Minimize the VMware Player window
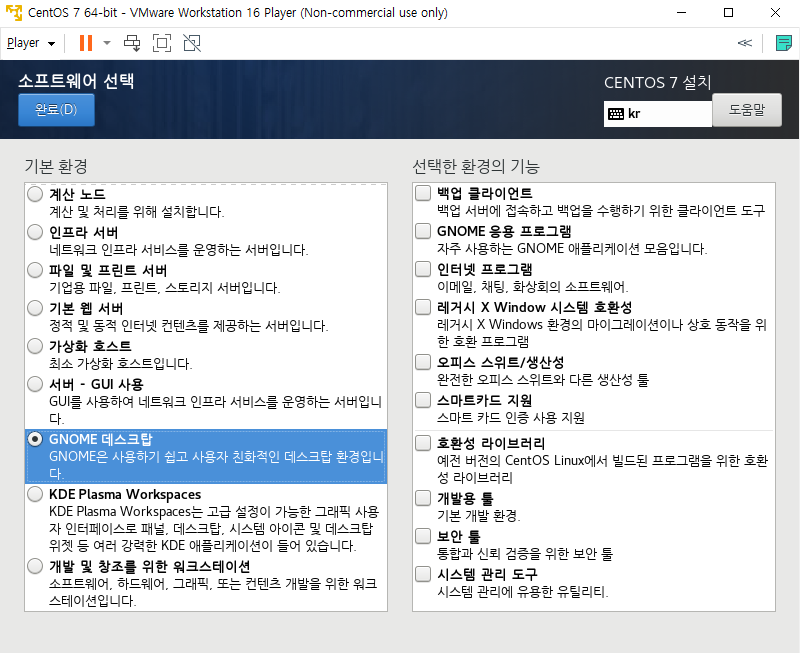The image size is (800, 653). [682, 12]
